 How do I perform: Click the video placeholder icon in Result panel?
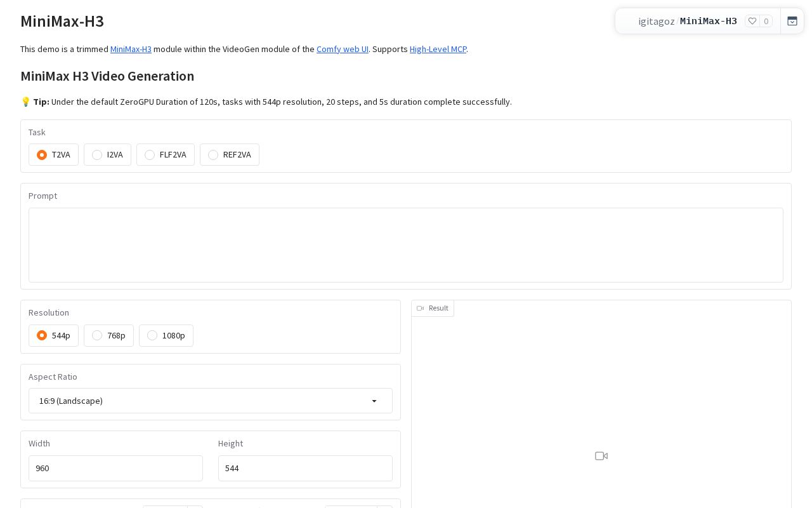tap(601, 456)
